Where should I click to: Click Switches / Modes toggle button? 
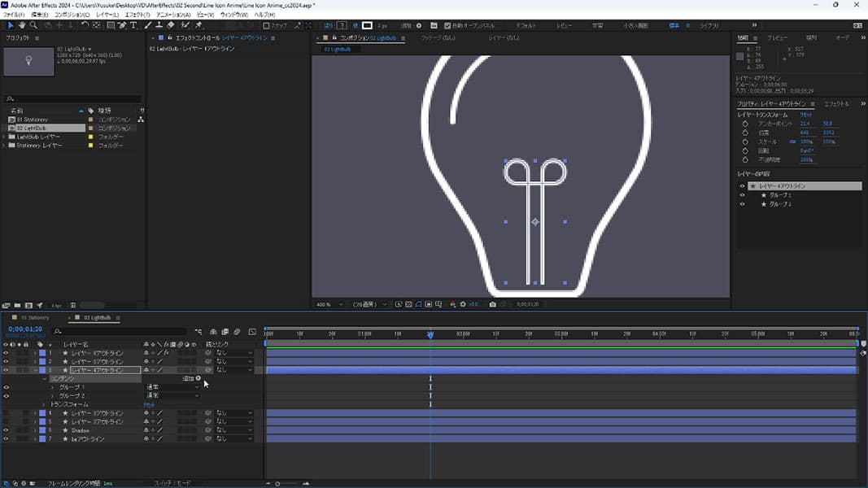172,483
